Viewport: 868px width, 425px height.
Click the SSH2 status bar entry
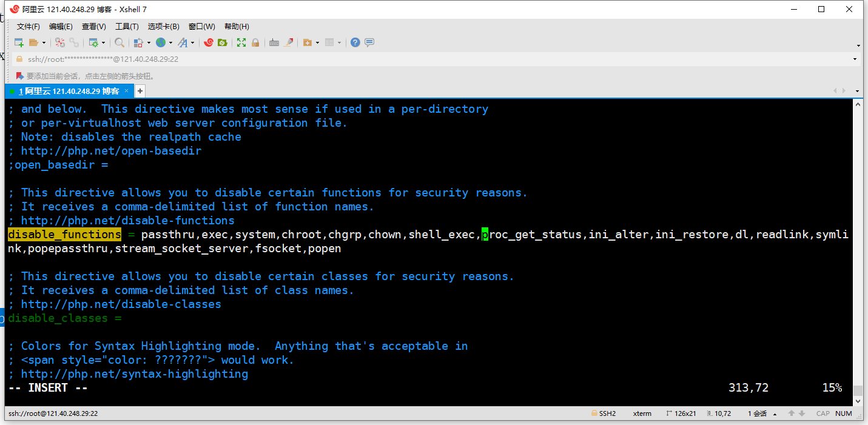604,413
